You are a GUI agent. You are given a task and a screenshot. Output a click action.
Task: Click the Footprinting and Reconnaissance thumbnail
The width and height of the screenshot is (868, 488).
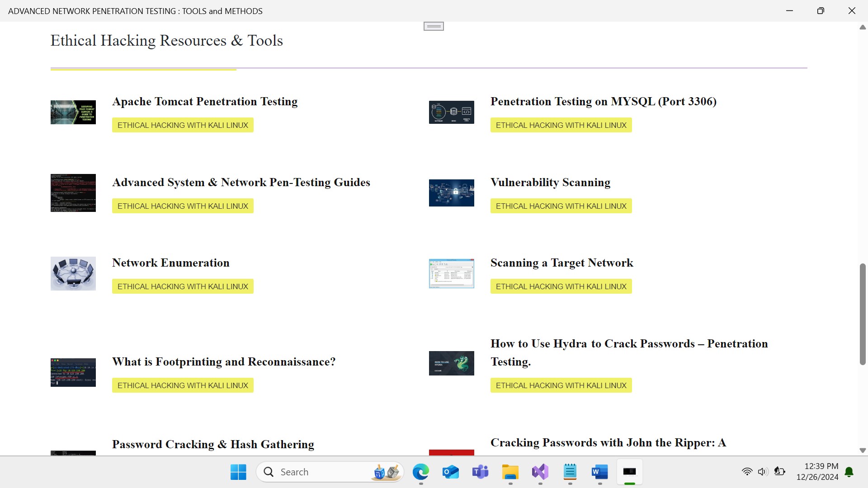point(73,372)
